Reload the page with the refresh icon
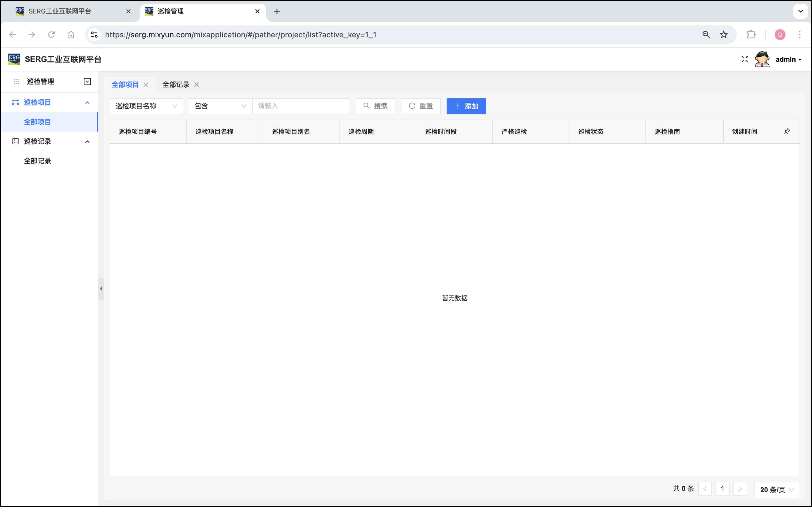Image resolution: width=812 pixels, height=507 pixels. [x=51, y=34]
